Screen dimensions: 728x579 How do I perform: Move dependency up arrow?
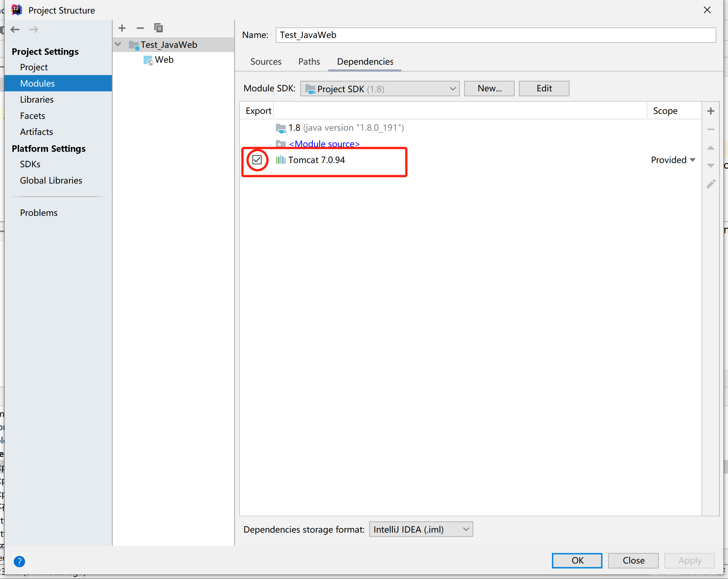click(711, 148)
